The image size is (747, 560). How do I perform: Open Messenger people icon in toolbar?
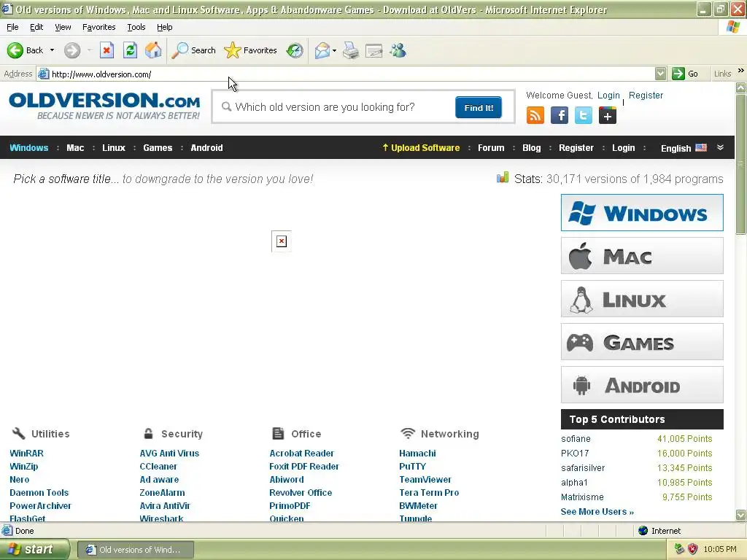(x=398, y=50)
